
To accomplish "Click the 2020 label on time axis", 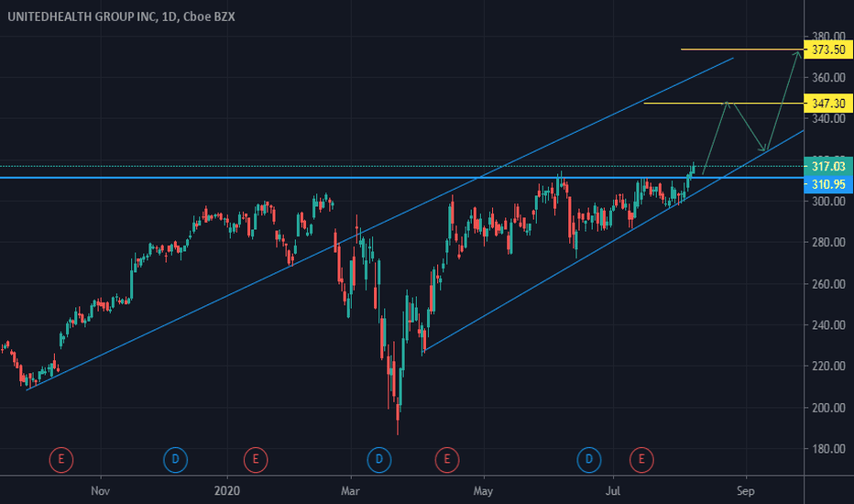I will [x=226, y=491].
